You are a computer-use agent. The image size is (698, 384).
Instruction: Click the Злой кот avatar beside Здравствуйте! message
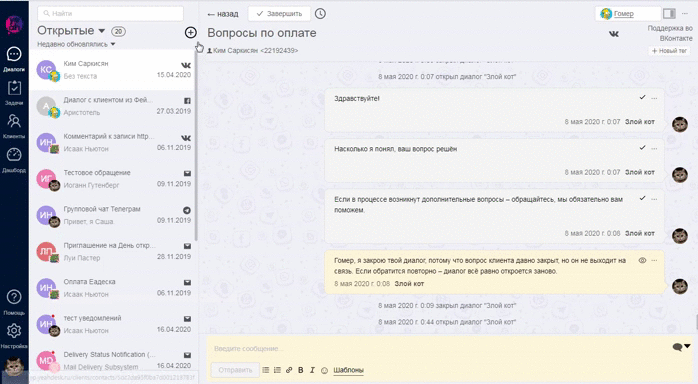[x=680, y=125]
